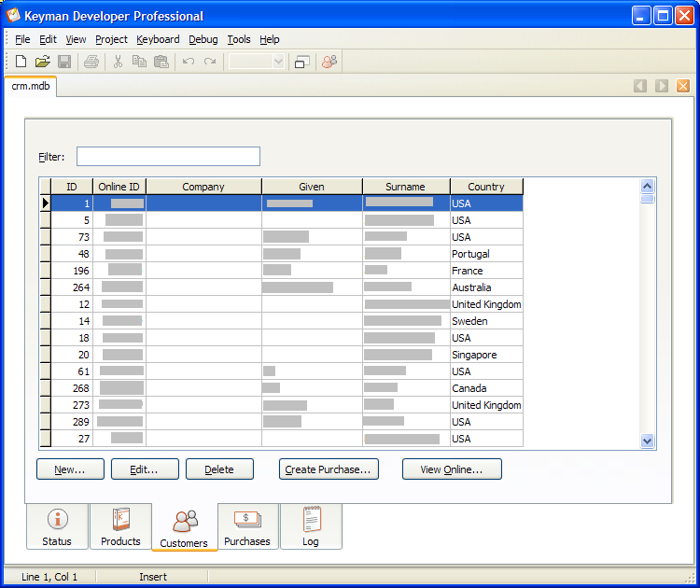Image resolution: width=700 pixels, height=588 pixels.
Task: Open the Help menu
Action: 269,39
